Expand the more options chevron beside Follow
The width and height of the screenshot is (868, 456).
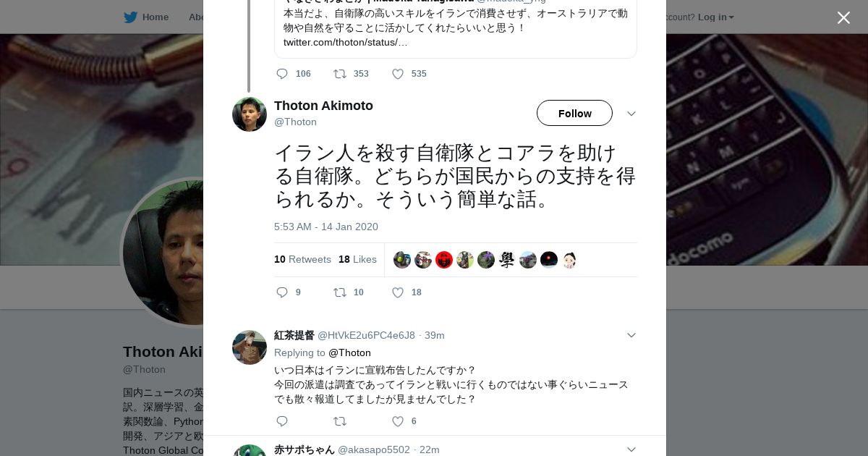[x=631, y=114]
